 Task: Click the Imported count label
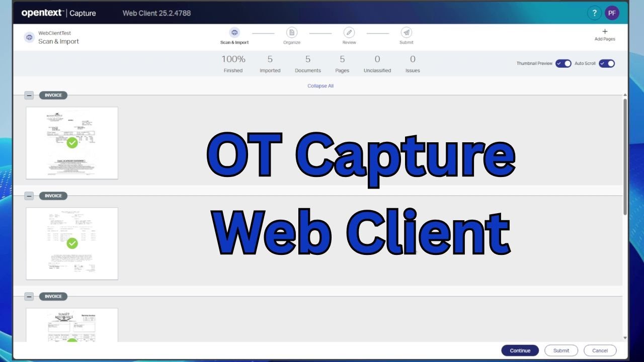coord(270,71)
